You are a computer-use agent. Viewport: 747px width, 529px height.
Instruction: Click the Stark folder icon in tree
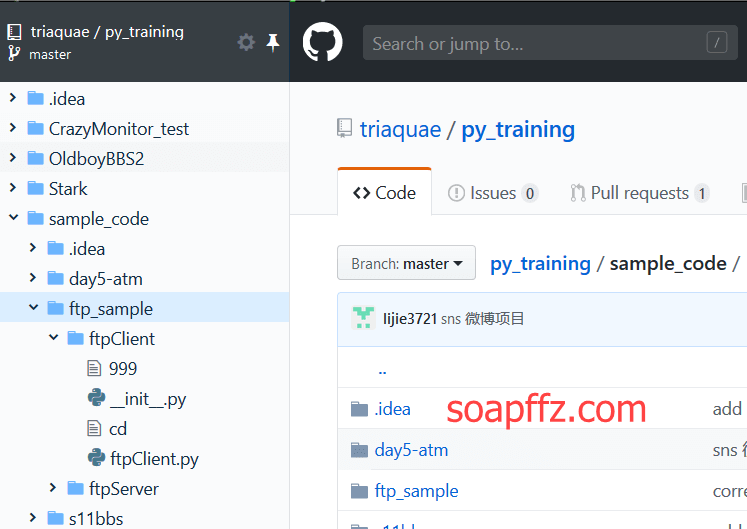pyautogui.click(x=36, y=188)
